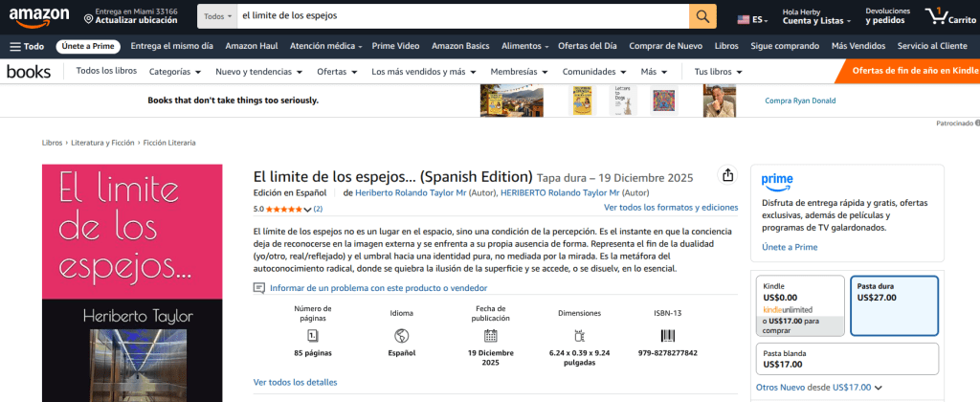The width and height of the screenshot is (980, 402).
Task: Expand the Membresías dropdown
Action: (x=519, y=72)
